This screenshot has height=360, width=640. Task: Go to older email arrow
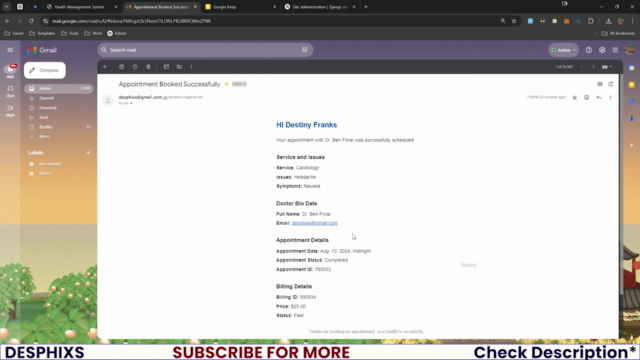(593, 67)
